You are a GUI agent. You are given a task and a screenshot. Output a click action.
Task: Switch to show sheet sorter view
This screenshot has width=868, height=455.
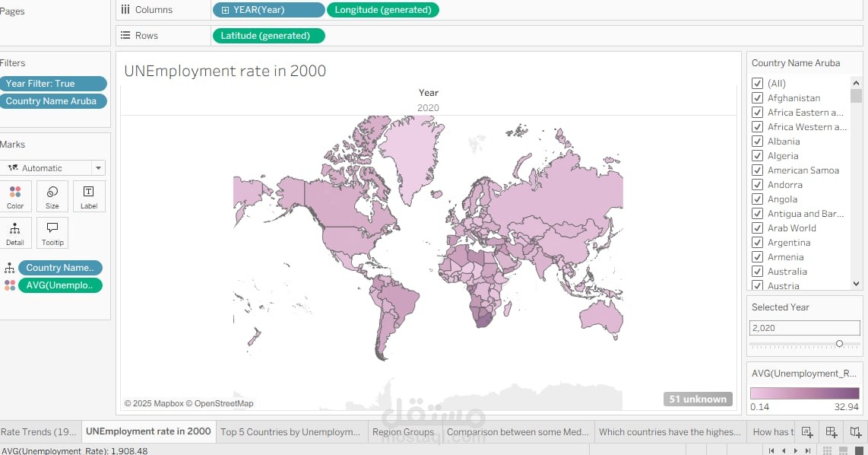828,450
